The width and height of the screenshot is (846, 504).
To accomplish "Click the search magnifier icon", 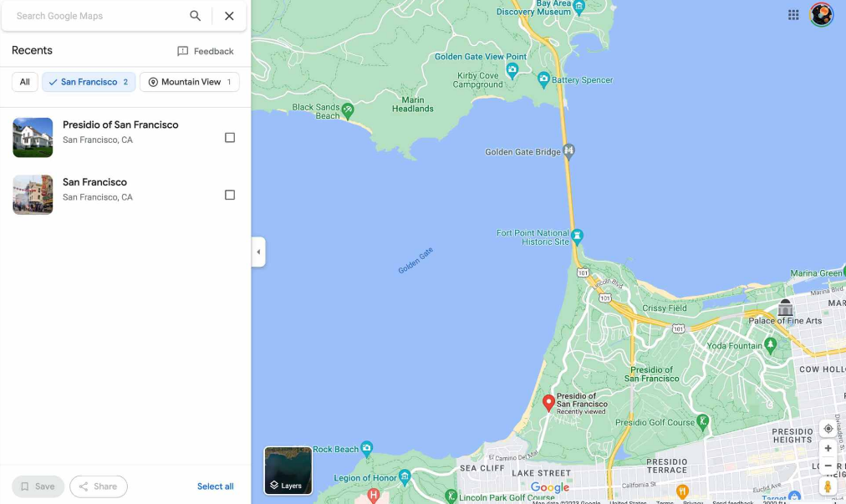I will point(196,16).
